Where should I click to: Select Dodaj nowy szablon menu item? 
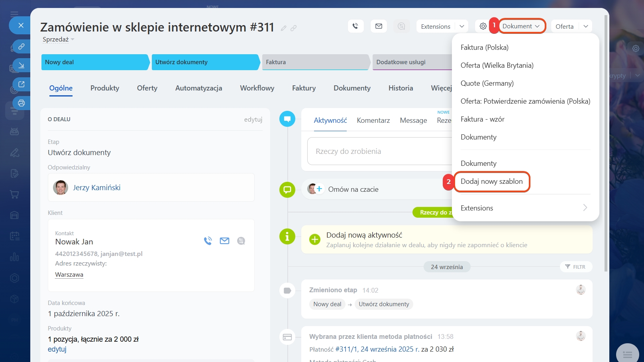pyautogui.click(x=491, y=181)
